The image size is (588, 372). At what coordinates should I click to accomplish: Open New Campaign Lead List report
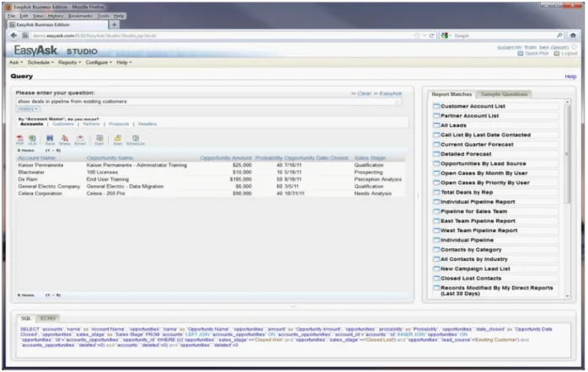click(x=475, y=268)
